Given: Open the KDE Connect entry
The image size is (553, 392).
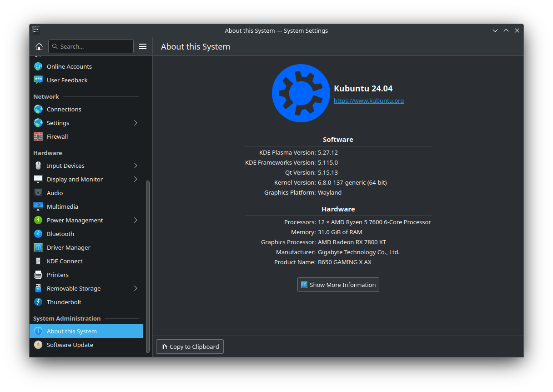Looking at the screenshot, I should click(86, 261).
